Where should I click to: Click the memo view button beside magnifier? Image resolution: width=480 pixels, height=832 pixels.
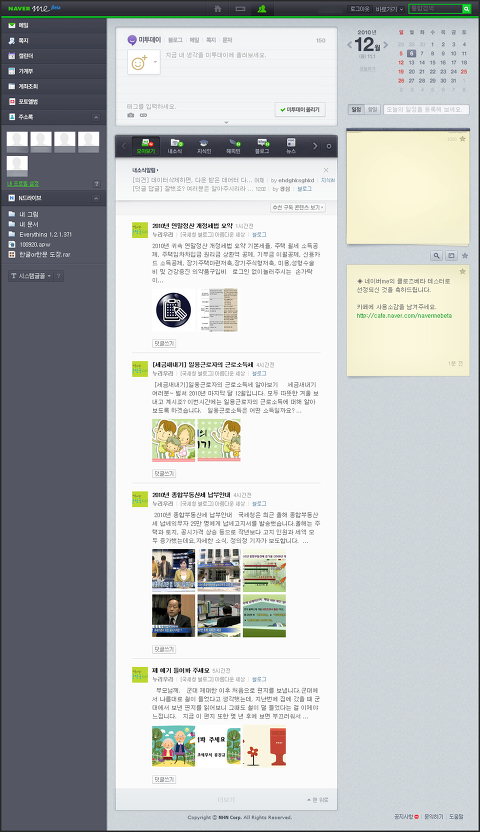click(x=451, y=256)
